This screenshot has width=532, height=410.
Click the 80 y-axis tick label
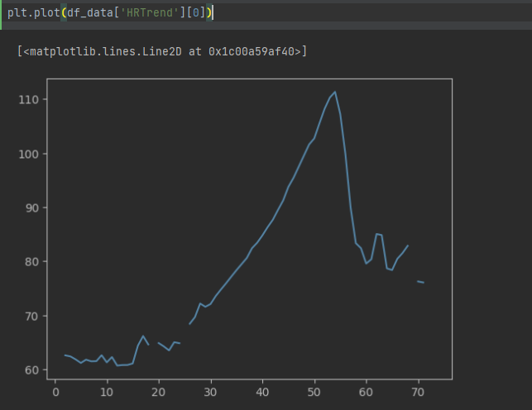(31, 262)
